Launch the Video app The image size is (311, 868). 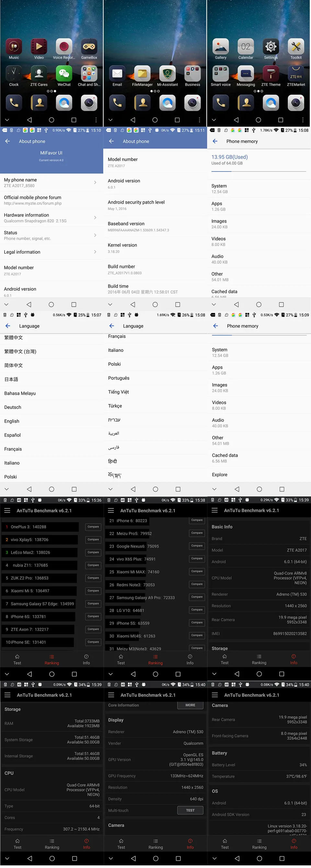tap(39, 47)
